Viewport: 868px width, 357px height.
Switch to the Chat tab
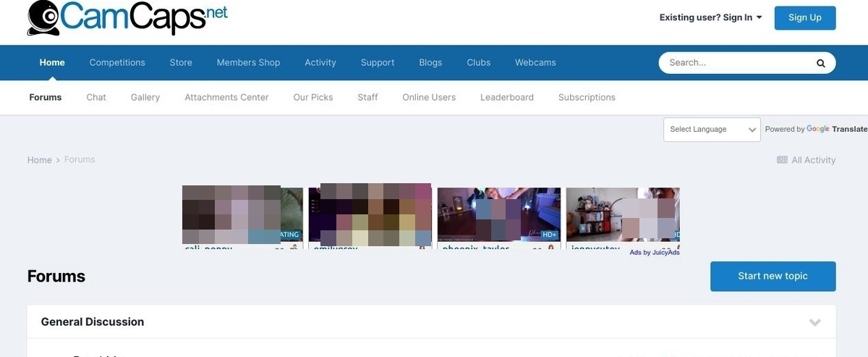[x=96, y=97]
